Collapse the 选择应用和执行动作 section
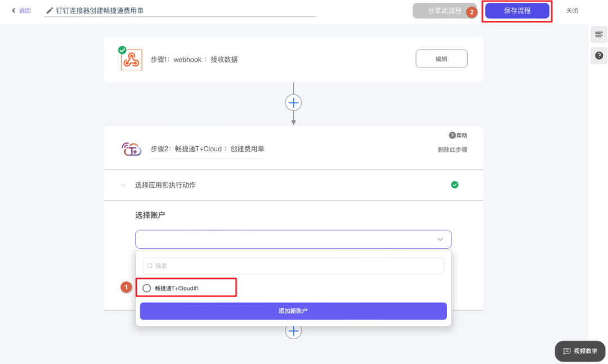The width and height of the screenshot is (608, 364). click(123, 185)
